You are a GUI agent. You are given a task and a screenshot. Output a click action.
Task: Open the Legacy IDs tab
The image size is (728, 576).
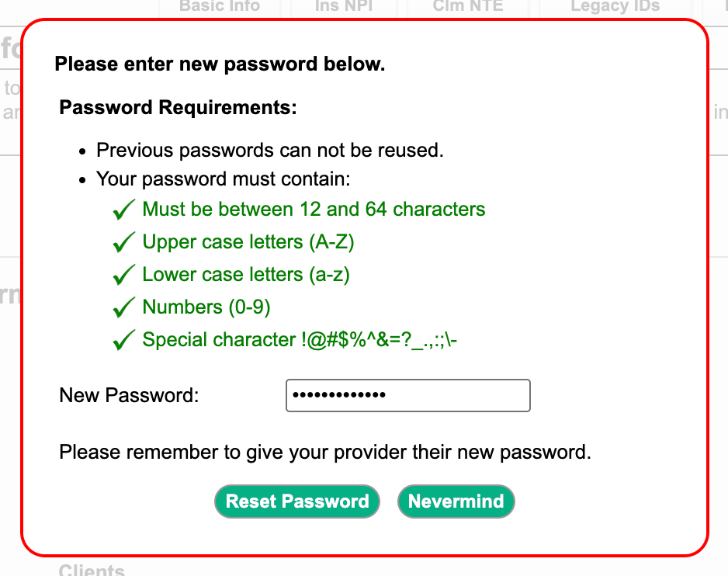[x=615, y=6]
